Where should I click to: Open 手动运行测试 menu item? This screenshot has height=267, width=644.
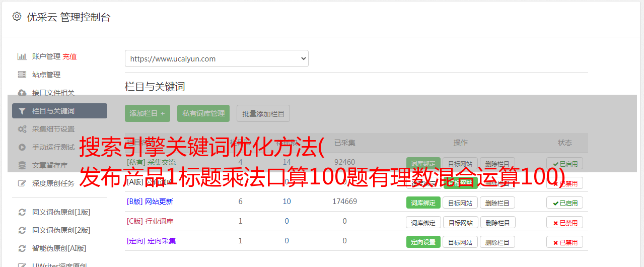53,147
